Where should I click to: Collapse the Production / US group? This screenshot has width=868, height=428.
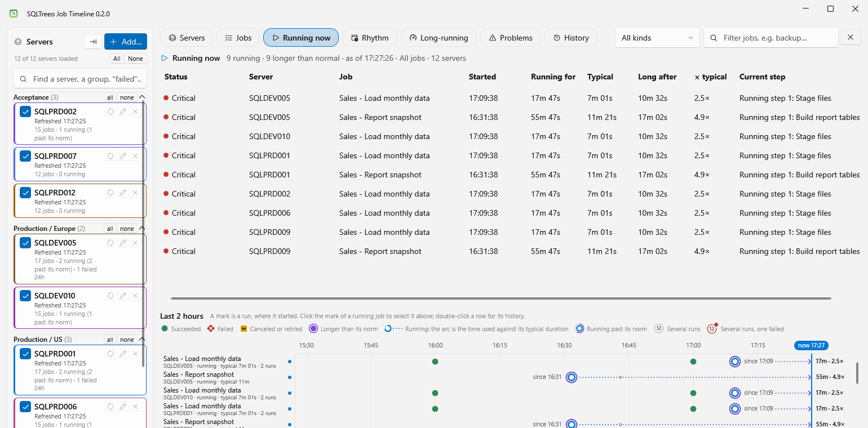(x=141, y=340)
